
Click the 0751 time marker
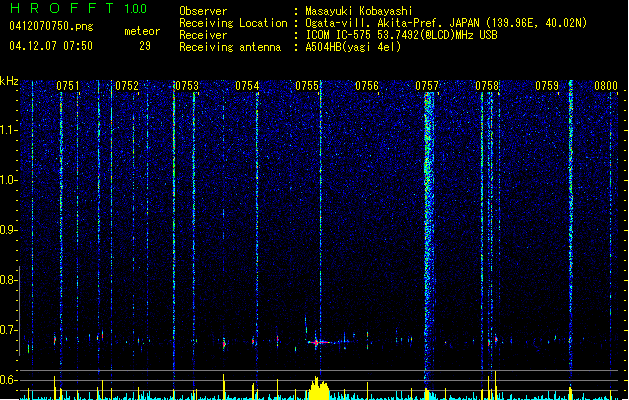(67, 86)
